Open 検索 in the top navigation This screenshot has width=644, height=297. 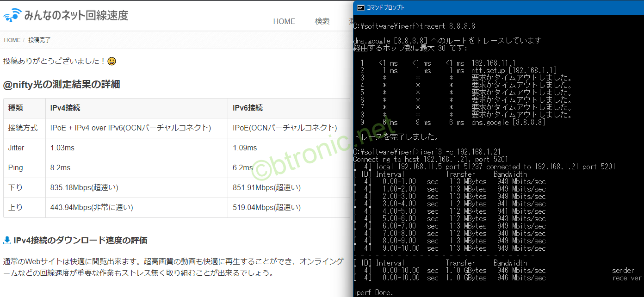[x=322, y=21]
